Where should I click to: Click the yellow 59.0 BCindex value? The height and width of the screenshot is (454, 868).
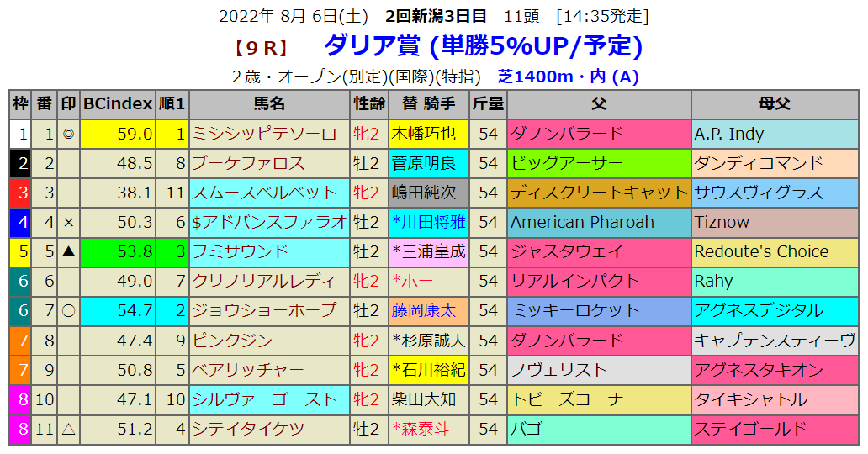click(118, 134)
